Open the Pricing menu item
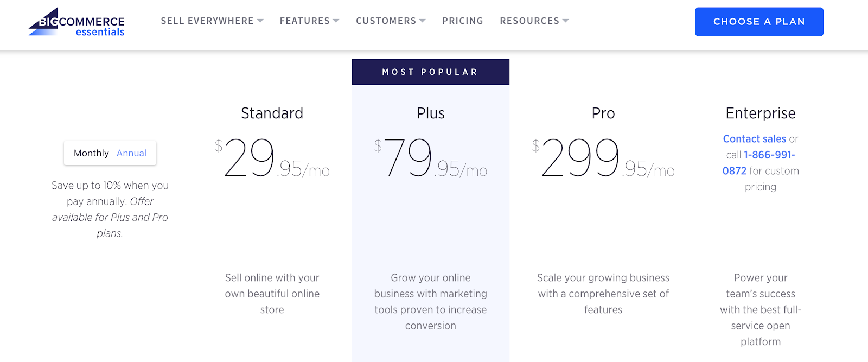Image resolution: width=868 pixels, height=362 pixels. pyautogui.click(x=462, y=21)
